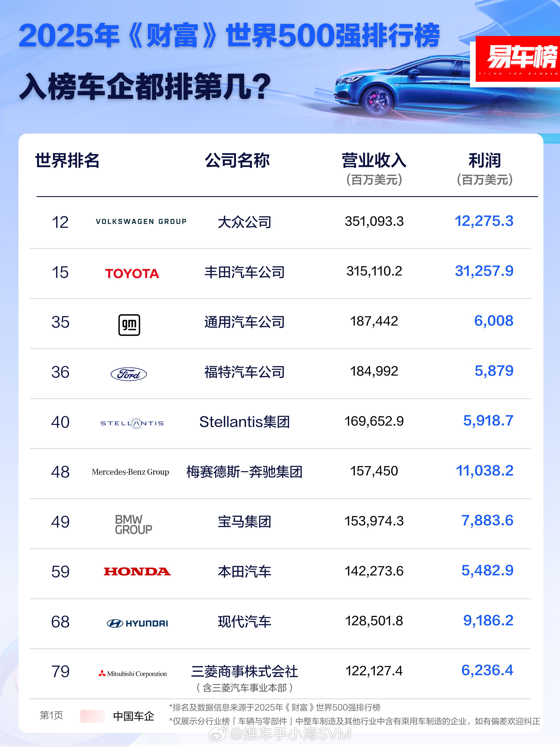560x747 pixels.
Task: Click the 公司名称 column header
Action: pyautogui.click(x=237, y=160)
